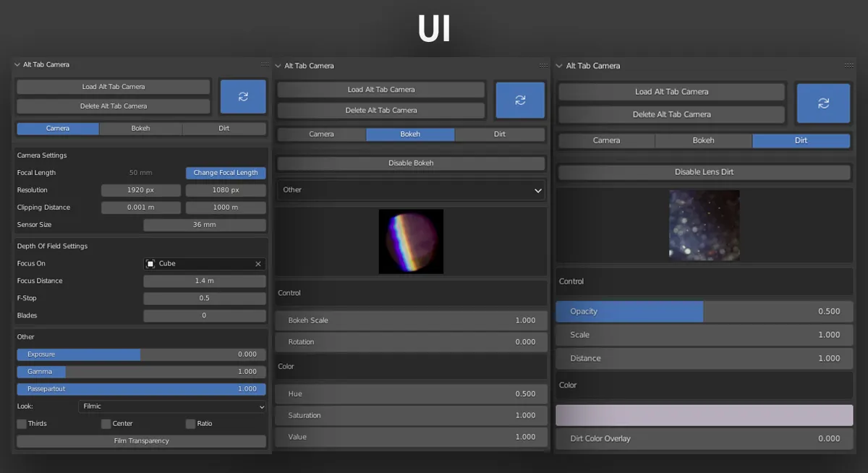Select Dirt tab in left panel

click(224, 129)
